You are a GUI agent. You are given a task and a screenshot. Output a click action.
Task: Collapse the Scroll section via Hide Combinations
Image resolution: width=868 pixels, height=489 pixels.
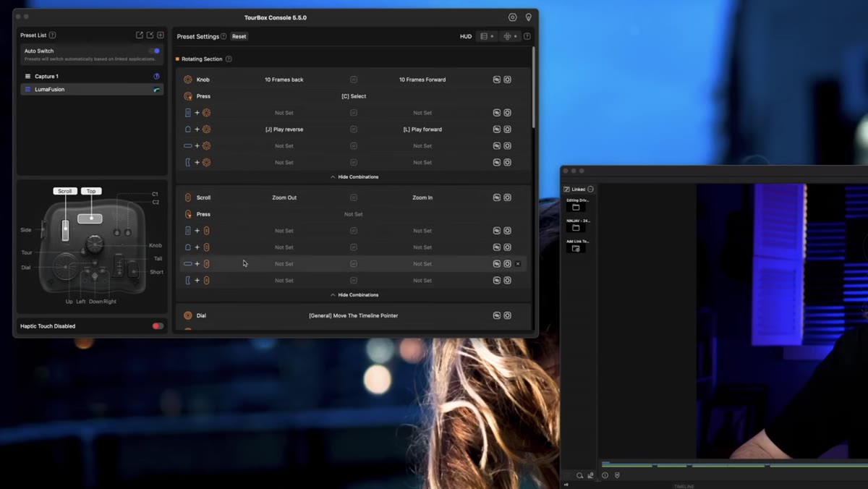[354, 295]
